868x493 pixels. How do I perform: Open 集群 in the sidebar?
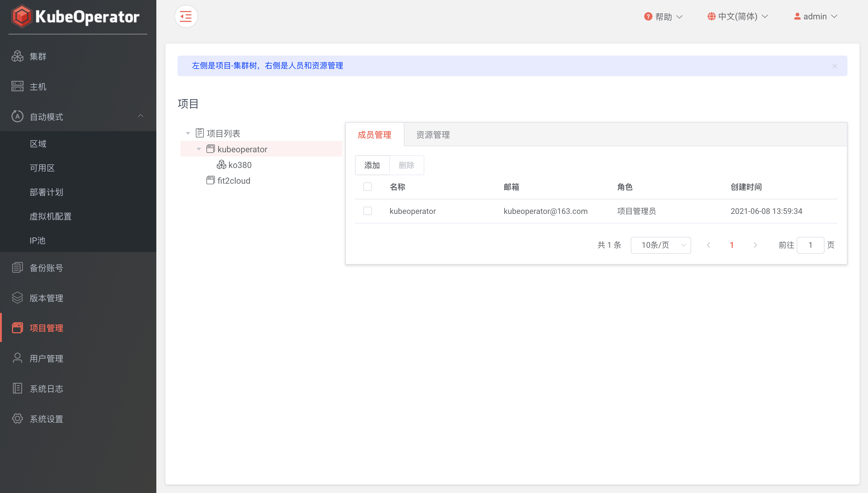78,56
